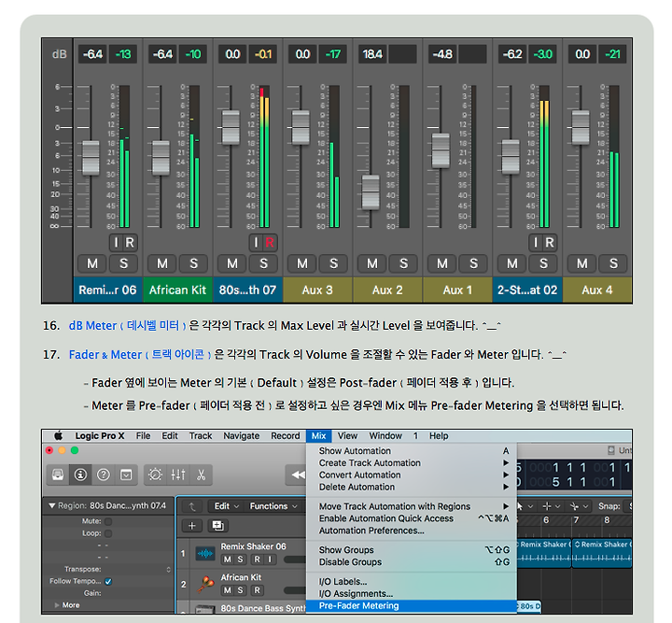Click the Aux 1 volume fader handle

coord(441,151)
